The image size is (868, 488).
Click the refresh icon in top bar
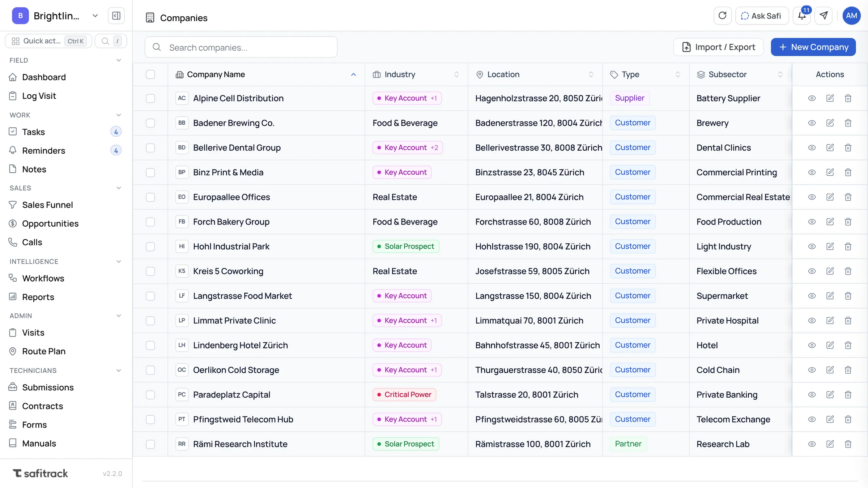tap(722, 16)
